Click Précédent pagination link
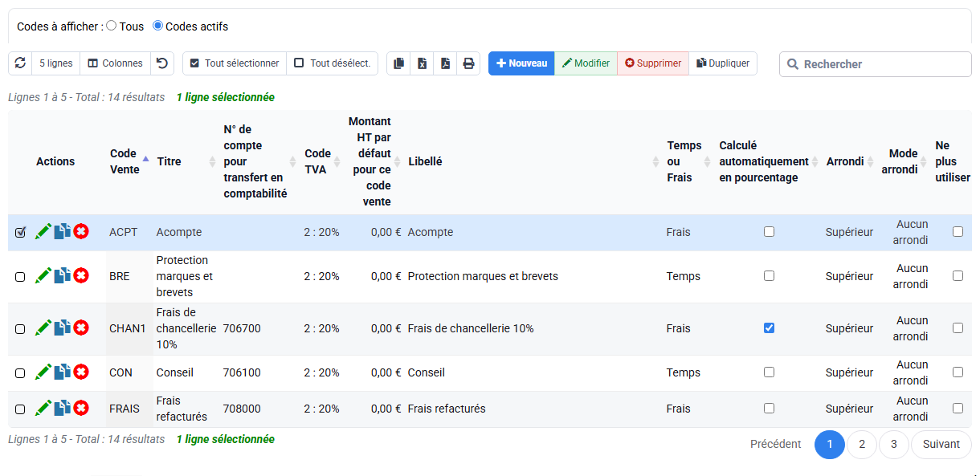This screenshot has width=980, height=476. [x=775, y=444]
